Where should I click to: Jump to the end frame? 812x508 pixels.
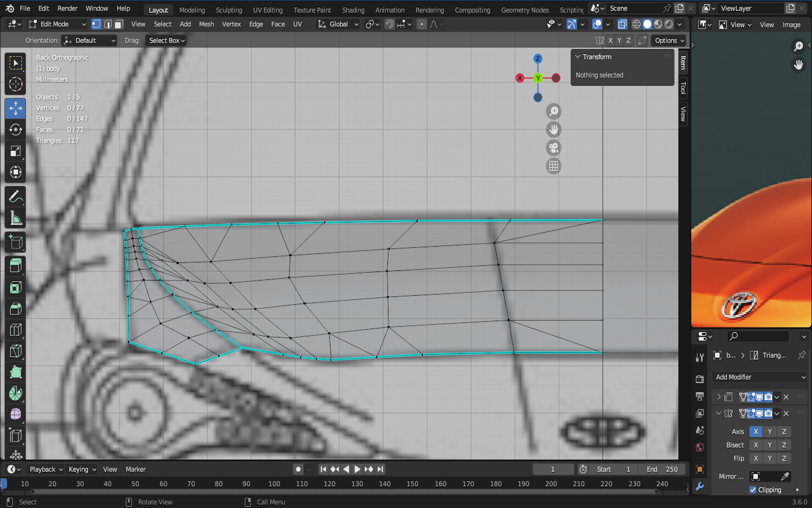pyautogui.click(x=381, y=469)
